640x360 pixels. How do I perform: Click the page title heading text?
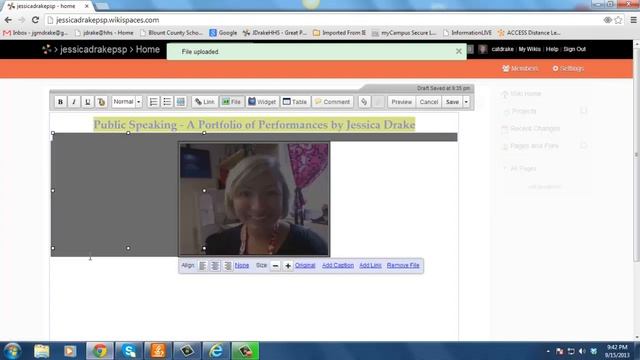[254, 124]
